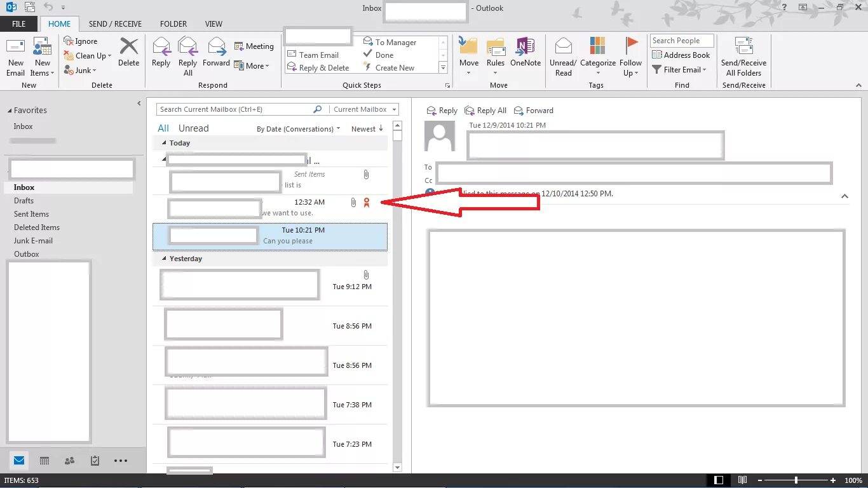868x488 pixels.
Task: Open the More respond options dropdown
Action: 252,65
